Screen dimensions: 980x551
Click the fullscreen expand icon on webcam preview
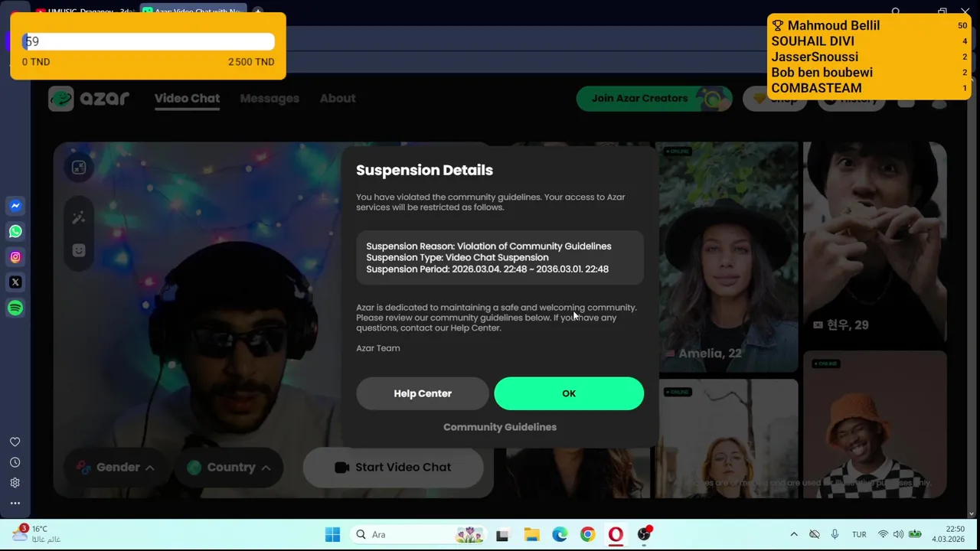pos(79,168)
